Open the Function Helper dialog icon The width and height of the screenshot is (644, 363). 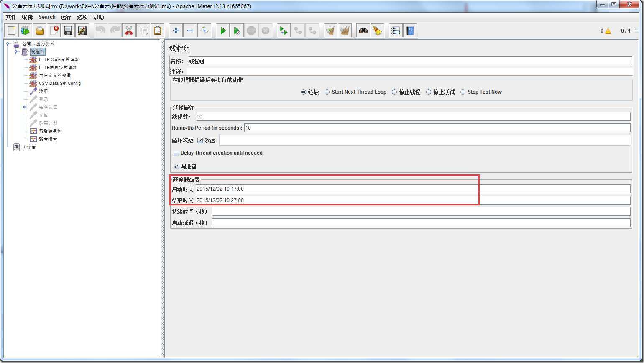click(396, 31)
